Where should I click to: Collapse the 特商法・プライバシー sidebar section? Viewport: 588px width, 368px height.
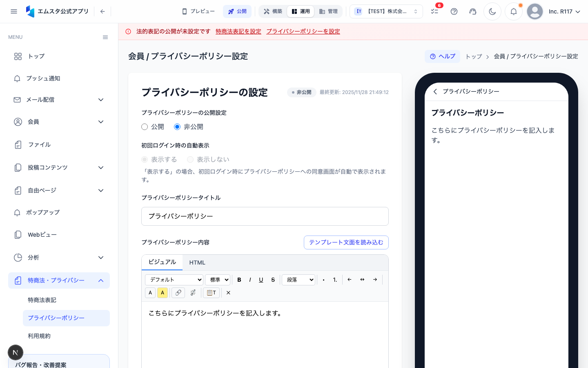click(x=59, y=280)
